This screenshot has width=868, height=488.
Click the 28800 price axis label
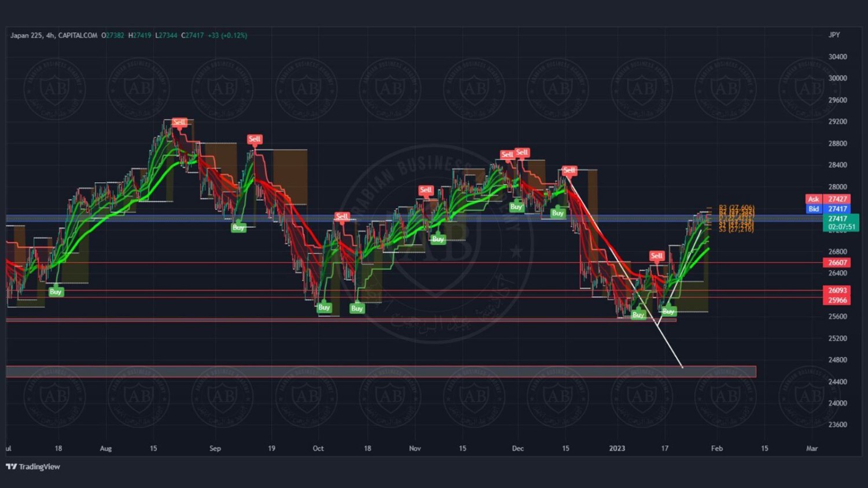pyautogui.click(x=837, y=143)
